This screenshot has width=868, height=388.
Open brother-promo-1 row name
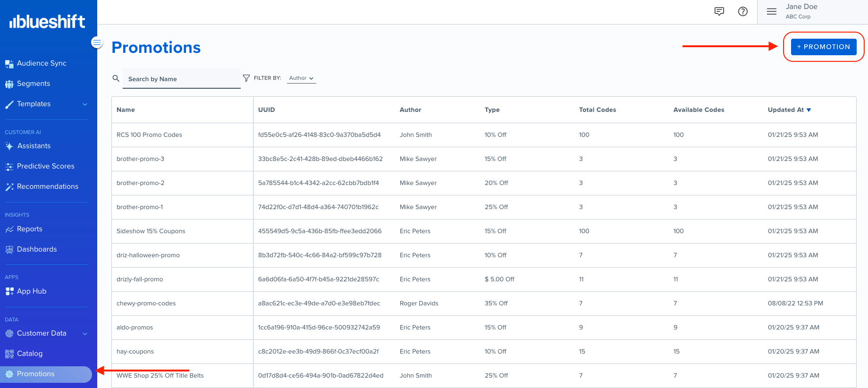[x=140, y=207]
